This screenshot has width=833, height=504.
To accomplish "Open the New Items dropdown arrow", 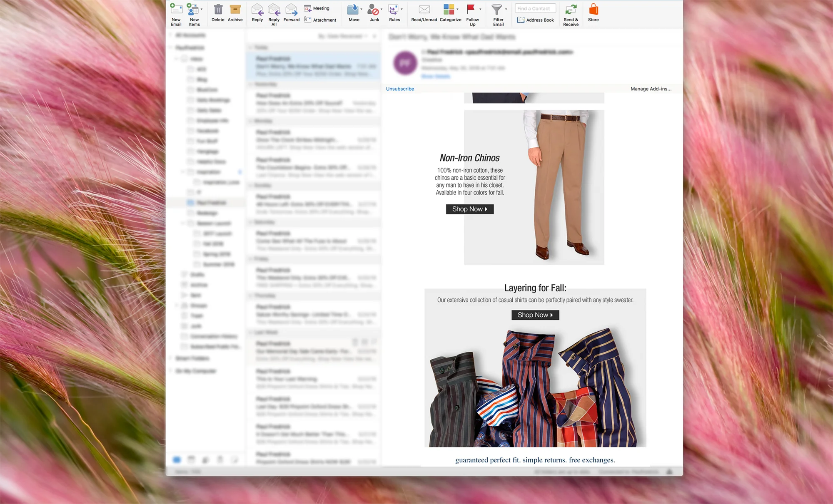I will click(202, 9).
